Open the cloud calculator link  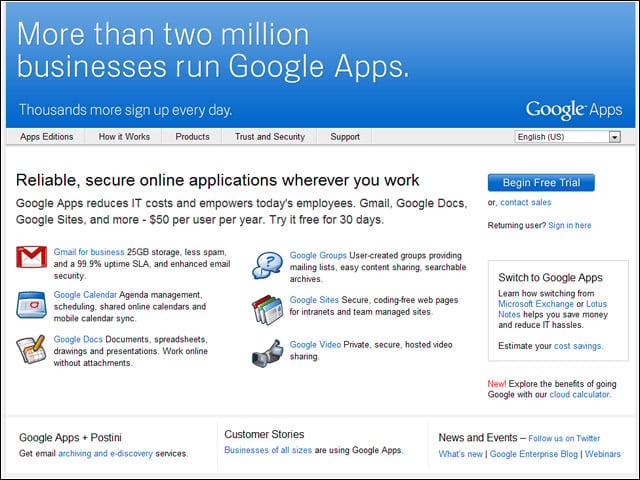click(580, 395)
